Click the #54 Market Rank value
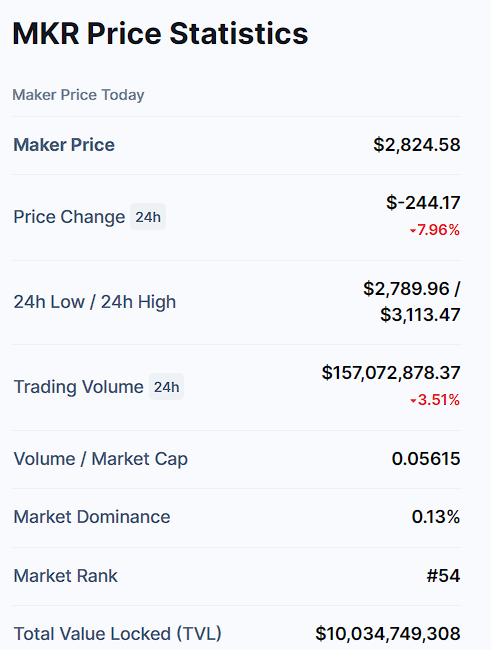The width and height of the screenshot is (491, 650). (x=443, y=576)
